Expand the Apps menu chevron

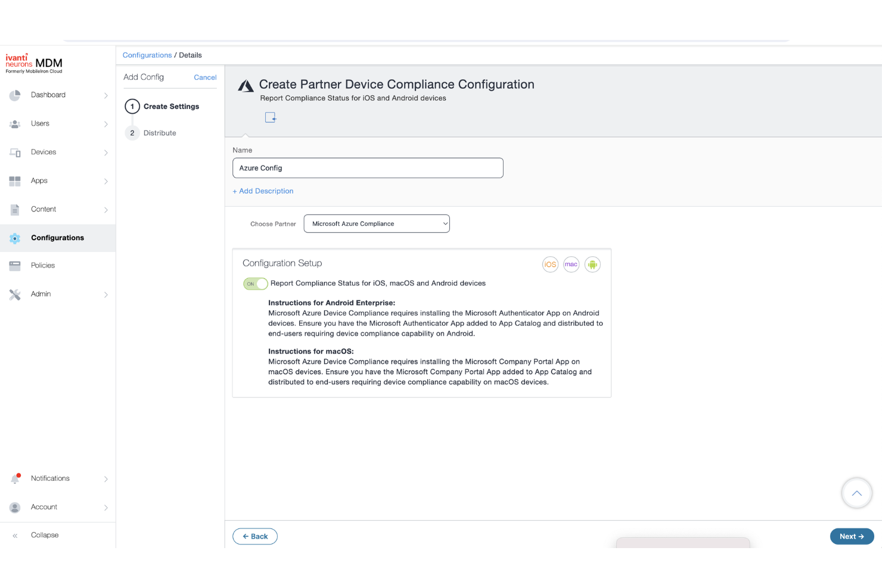click(106, 181)
